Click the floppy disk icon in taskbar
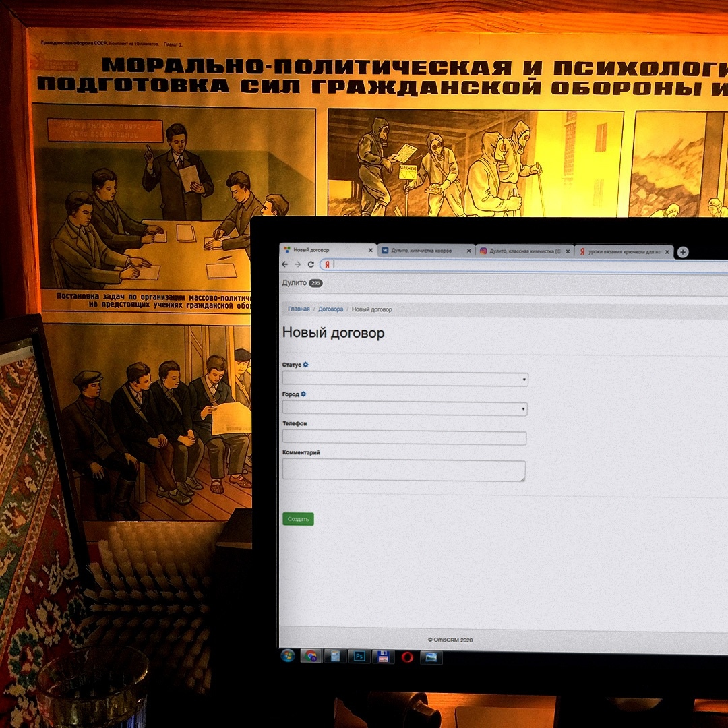The height and width of the screenshot is (728, 728). [x=383, y=657]
